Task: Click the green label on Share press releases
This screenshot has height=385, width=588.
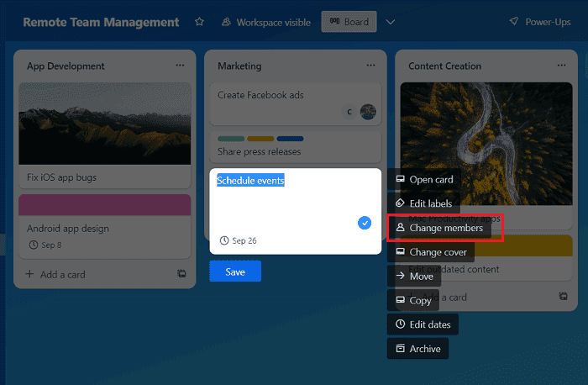Action: pos(231,139)
